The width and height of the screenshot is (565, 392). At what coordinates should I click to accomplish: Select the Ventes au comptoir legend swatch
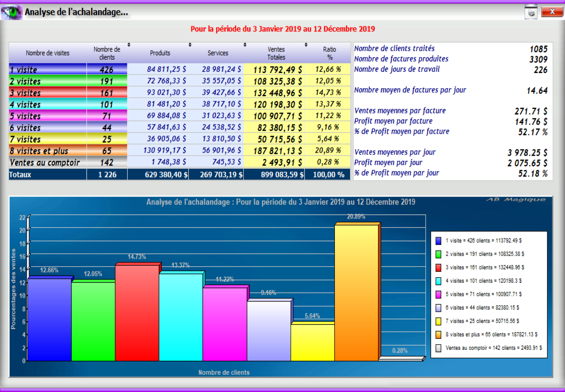[438, 348]
